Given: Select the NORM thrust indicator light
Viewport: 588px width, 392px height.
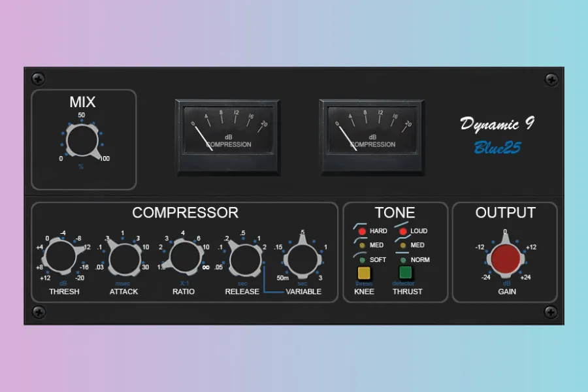Looking at the screenshot, I should point(402,259).
